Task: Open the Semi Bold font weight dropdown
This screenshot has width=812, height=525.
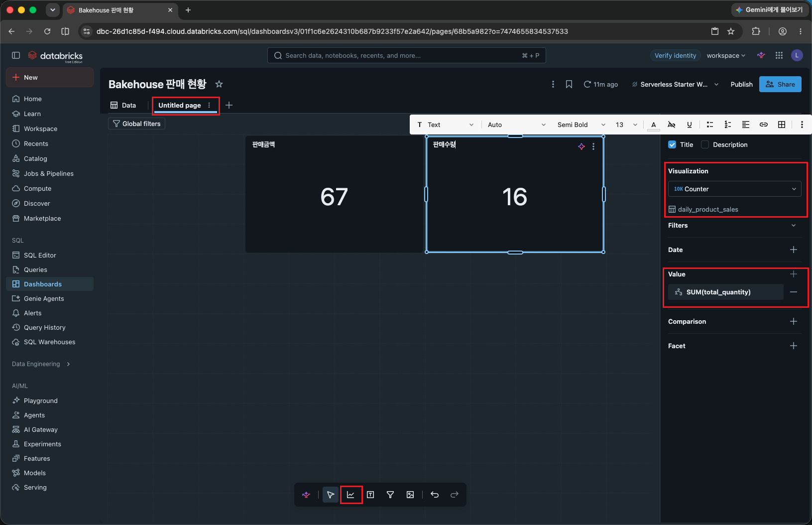Action: [581, 125]
